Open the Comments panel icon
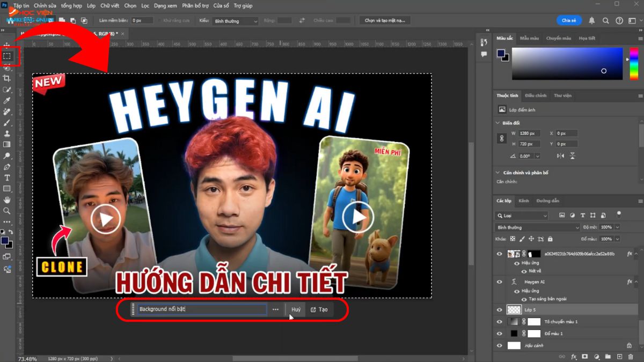Viewport: 644px width, 362px height. point(484,54)
